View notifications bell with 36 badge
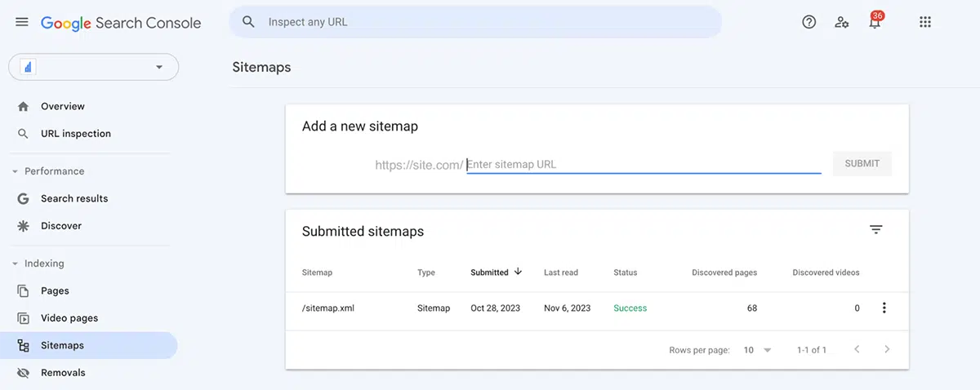Viewport: 980px width, 390px height. [875, 20]
